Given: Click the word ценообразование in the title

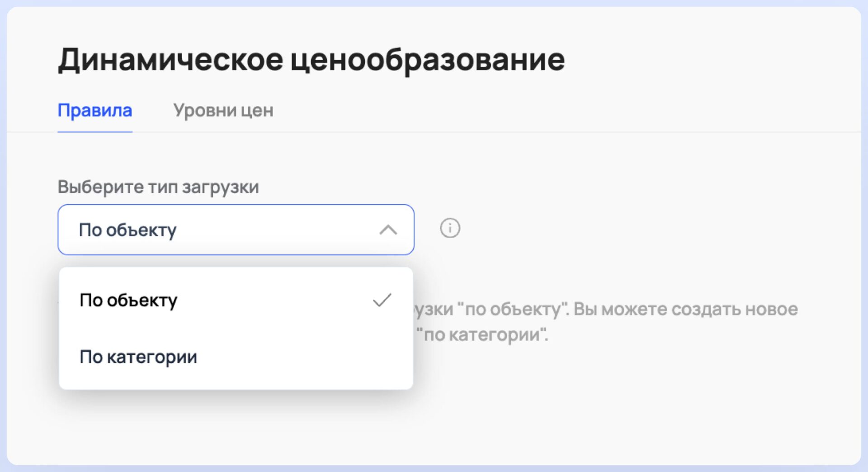Looking at the screenshot, I should [427, 60].
